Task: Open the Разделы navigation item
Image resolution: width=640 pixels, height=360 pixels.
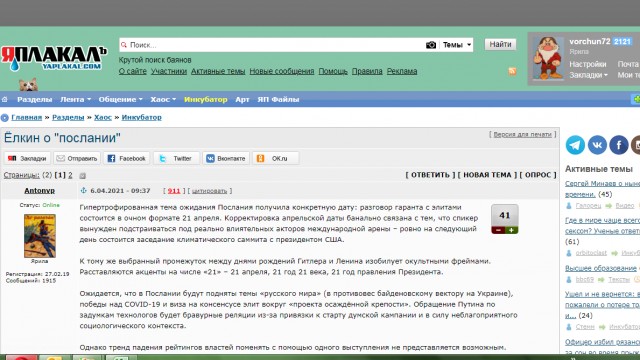Action: point(34,99)
